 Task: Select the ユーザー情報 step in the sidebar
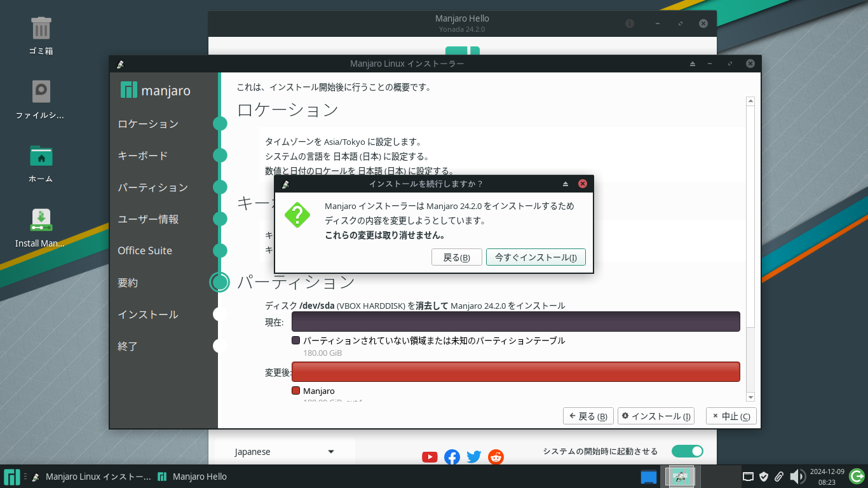coord(148,219)
